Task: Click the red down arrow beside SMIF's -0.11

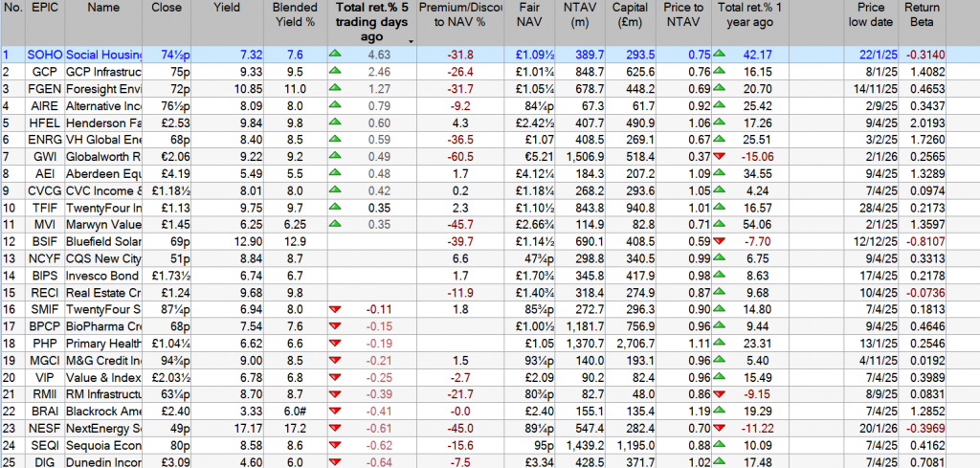Action: pos(336,310)
